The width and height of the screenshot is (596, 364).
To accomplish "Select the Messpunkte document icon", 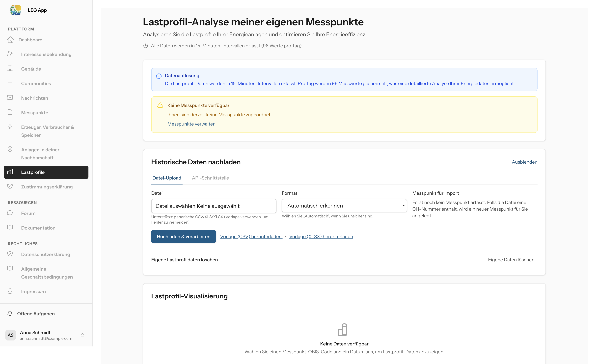I will [10, 112].
